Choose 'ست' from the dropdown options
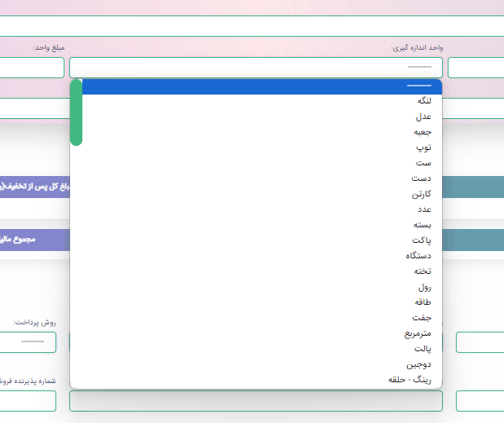The image size is (504, 423). (x=424, y=163)
